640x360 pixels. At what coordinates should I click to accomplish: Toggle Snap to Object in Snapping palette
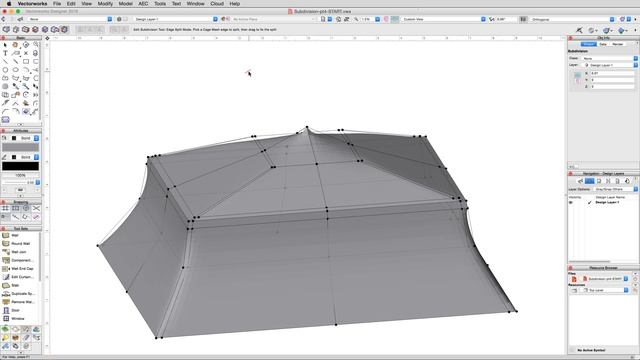coord(16,209)
